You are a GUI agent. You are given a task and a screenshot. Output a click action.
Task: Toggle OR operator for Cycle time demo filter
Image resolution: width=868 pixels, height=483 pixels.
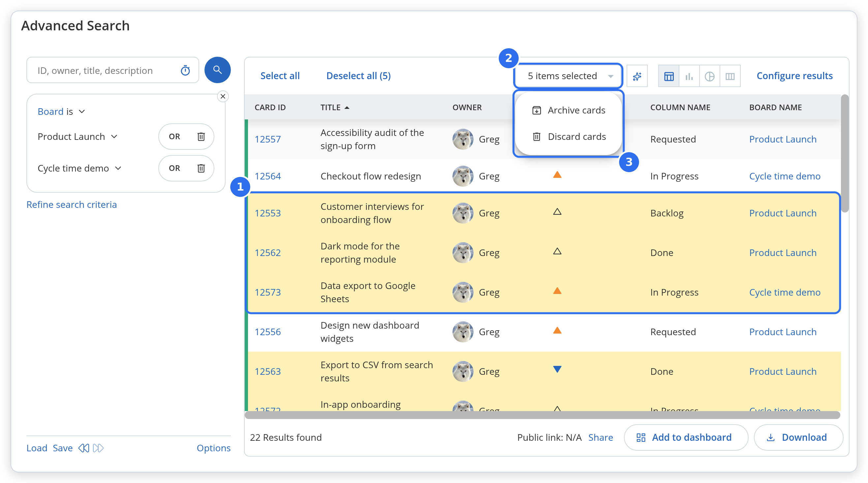point(174,168)
